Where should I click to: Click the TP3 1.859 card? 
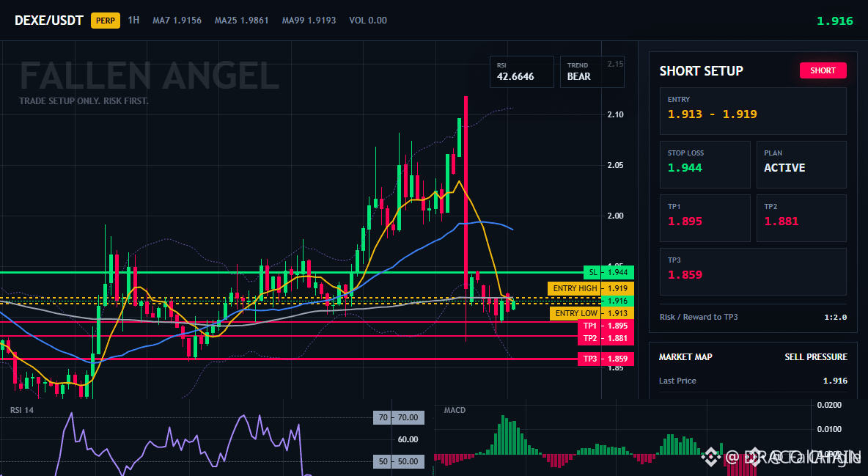(753, 271)
